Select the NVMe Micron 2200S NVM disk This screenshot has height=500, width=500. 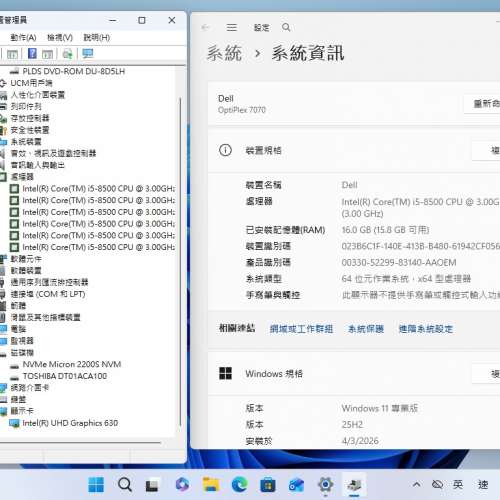[72, 364]
